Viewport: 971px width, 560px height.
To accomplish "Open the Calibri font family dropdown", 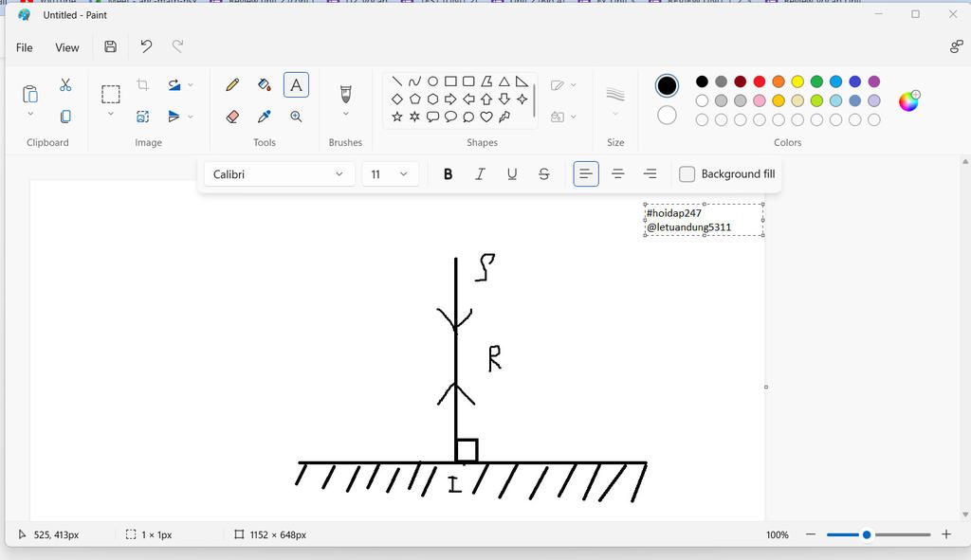I will (x=280, y=174).
